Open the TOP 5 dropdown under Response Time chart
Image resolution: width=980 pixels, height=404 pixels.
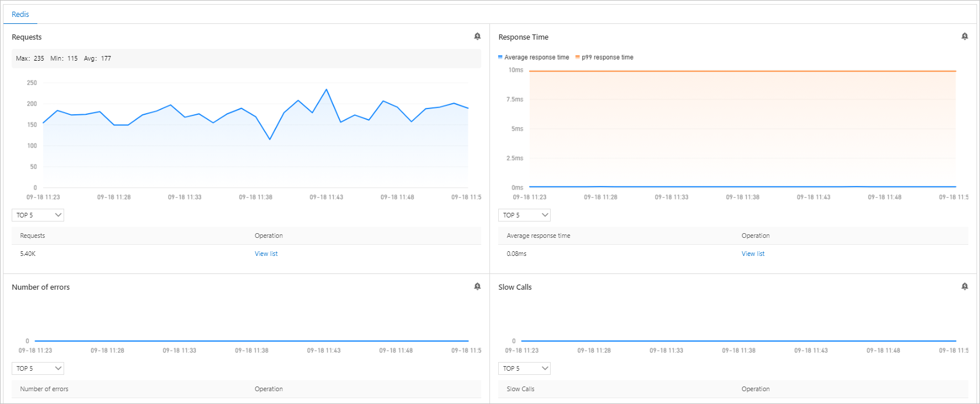[x=524, y=215]
